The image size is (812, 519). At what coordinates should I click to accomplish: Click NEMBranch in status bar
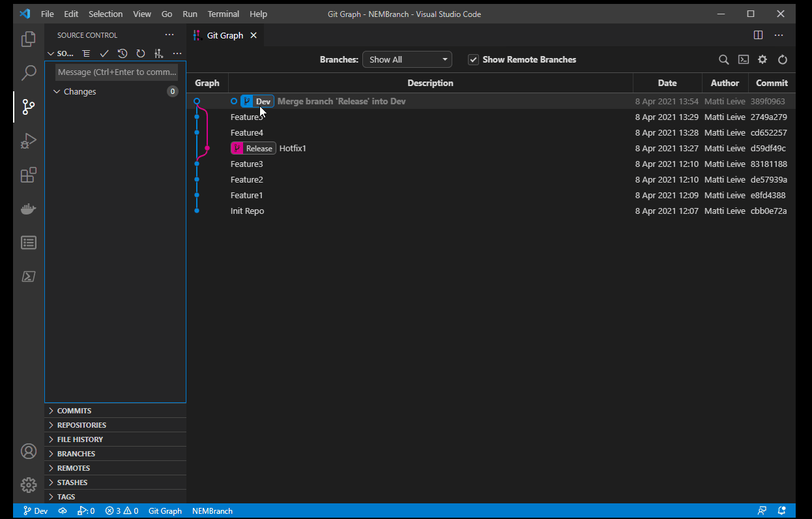coord(212,511)
